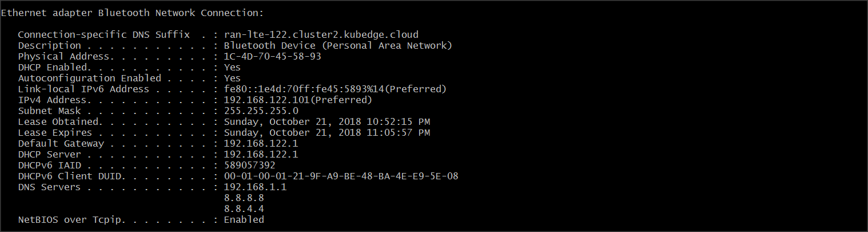Click the DNS server entry 8.8.8.8

point(244,198)
